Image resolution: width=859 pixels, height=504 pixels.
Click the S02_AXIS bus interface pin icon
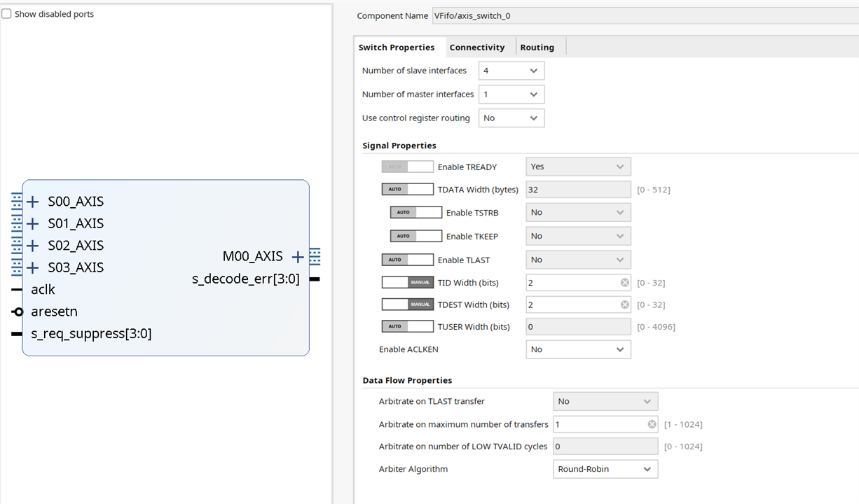[x=17, y=246]
